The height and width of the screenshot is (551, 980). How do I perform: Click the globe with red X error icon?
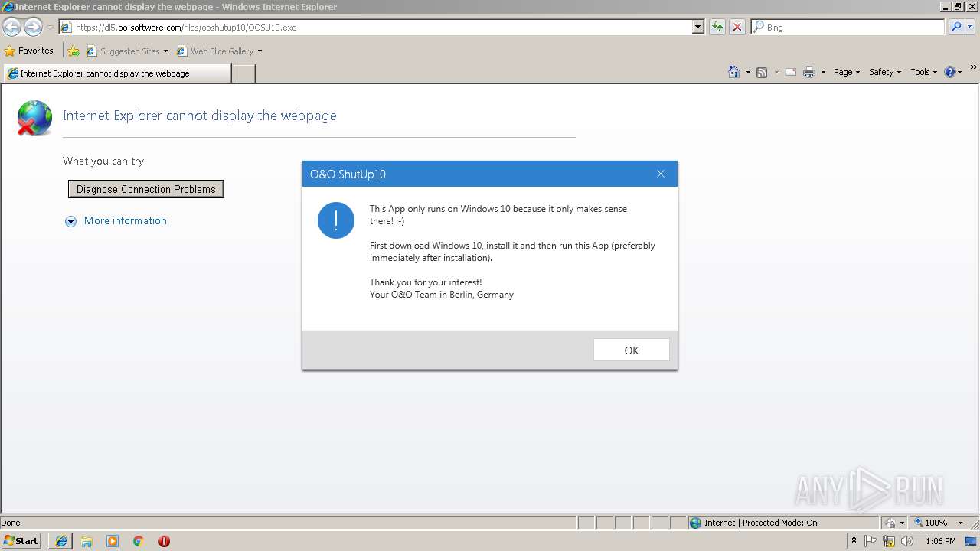click(34, 118)
